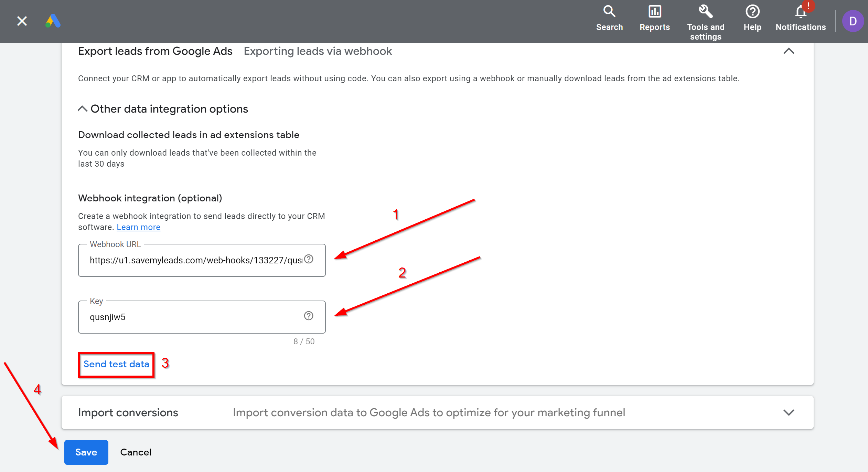The height and width of the screenshot is (472, 868).
Task: Click the Exporting leads via webhook subtitle
Action: pos(318,51)
